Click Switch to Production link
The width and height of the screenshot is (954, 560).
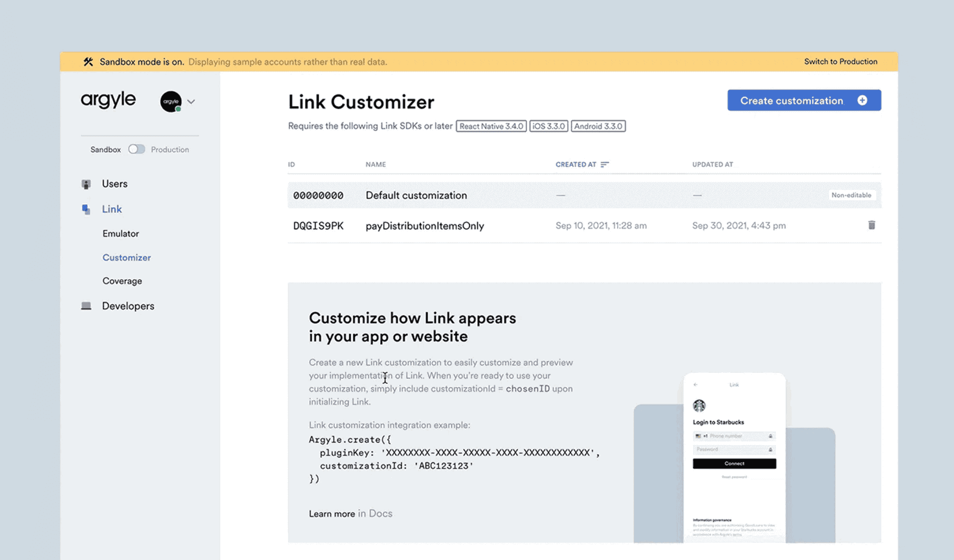pyautogui.click(x=840, y=62)
